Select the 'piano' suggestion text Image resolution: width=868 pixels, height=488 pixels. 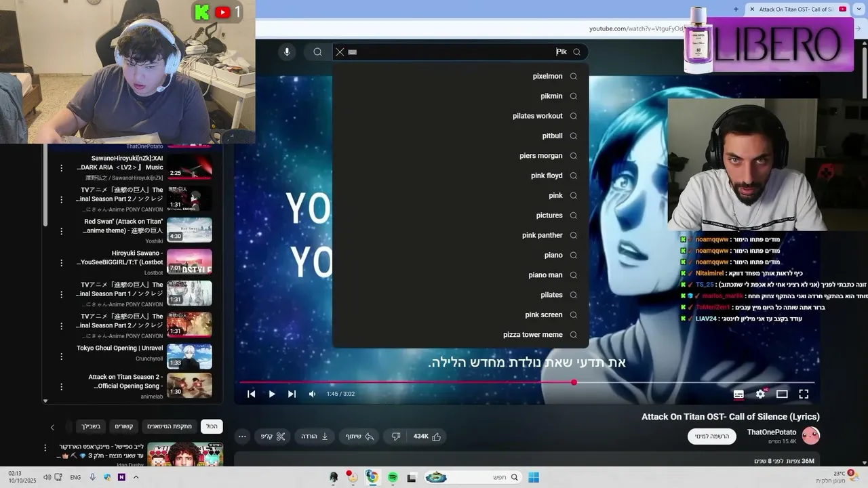(x=553, y=256)
